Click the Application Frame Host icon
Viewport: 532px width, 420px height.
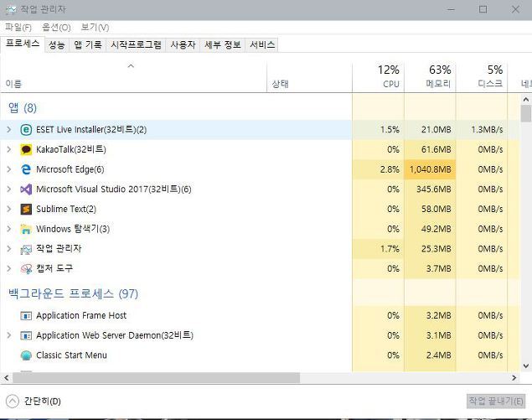(x=26, y=316)
